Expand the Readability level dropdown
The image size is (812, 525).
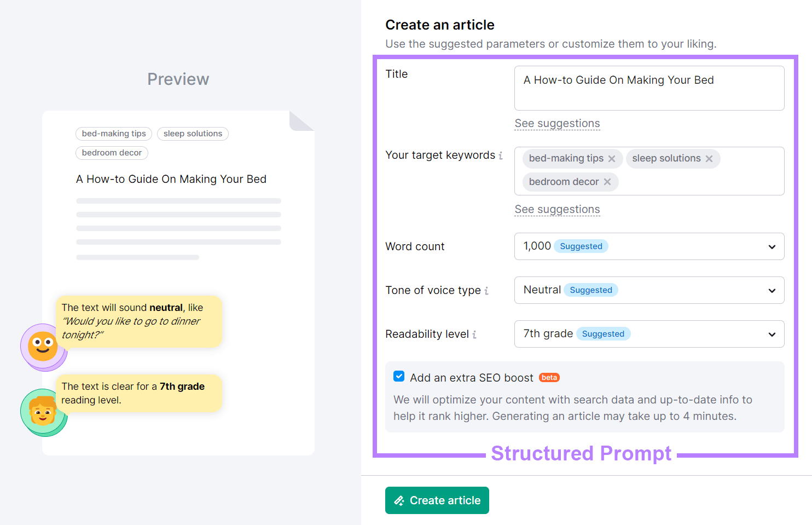click(x=772, y=334)
